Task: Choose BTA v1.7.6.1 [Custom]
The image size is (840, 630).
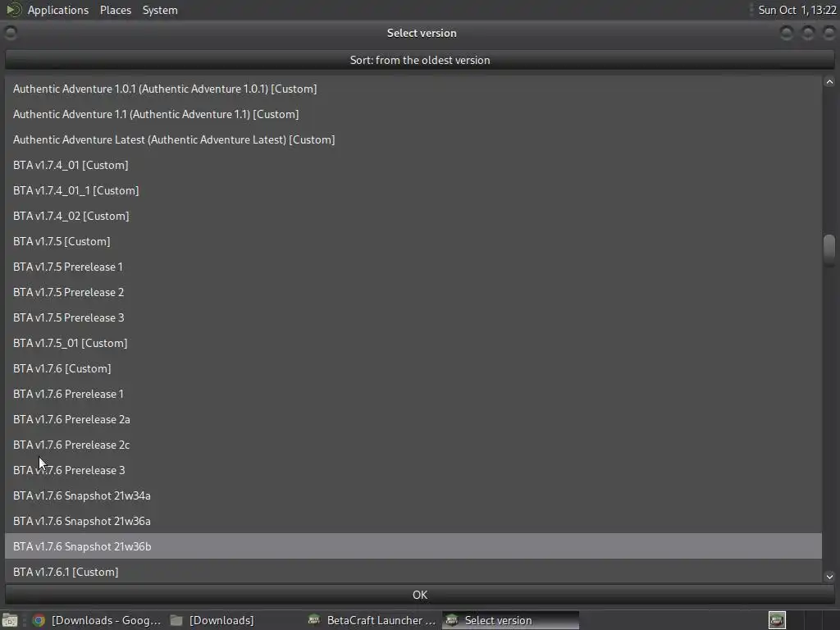Action: click(413, 571)
